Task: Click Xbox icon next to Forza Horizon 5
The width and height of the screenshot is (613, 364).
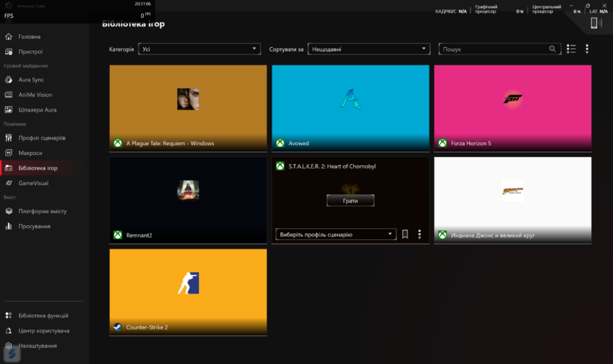Action: click(x=443, y=143)
